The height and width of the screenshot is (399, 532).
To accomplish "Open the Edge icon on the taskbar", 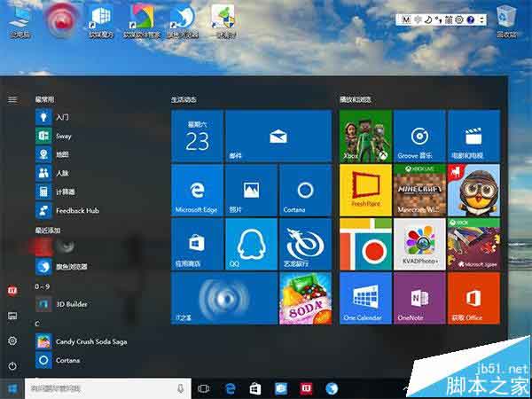I will click(231, 388).
